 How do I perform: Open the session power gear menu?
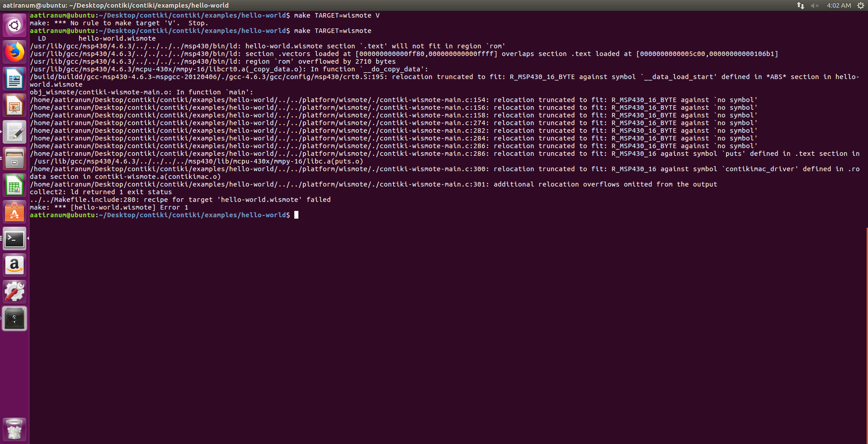point(860,5)
